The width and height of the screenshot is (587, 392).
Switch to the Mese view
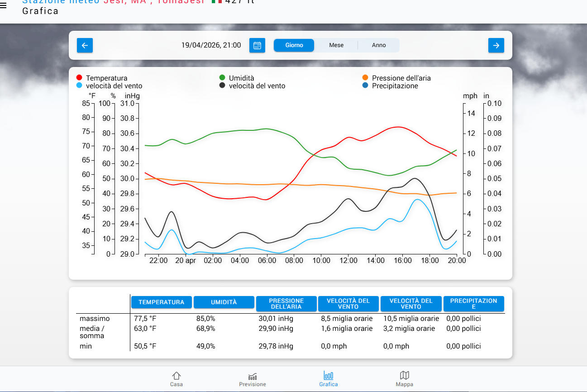(x=336, y=45)
